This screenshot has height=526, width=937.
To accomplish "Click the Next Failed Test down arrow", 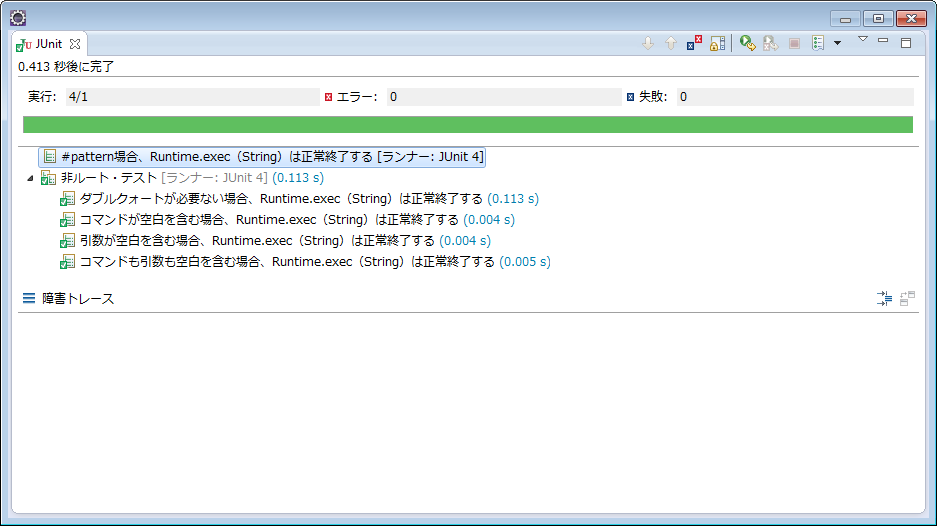I will click(x=648, y=43).
